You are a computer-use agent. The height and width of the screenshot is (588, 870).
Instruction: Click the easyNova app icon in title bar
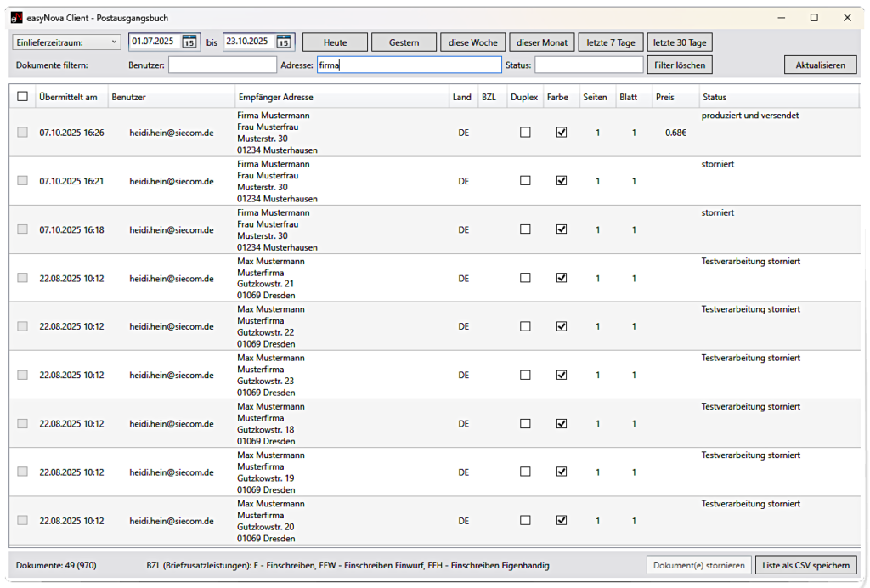(x=16, y=17)
